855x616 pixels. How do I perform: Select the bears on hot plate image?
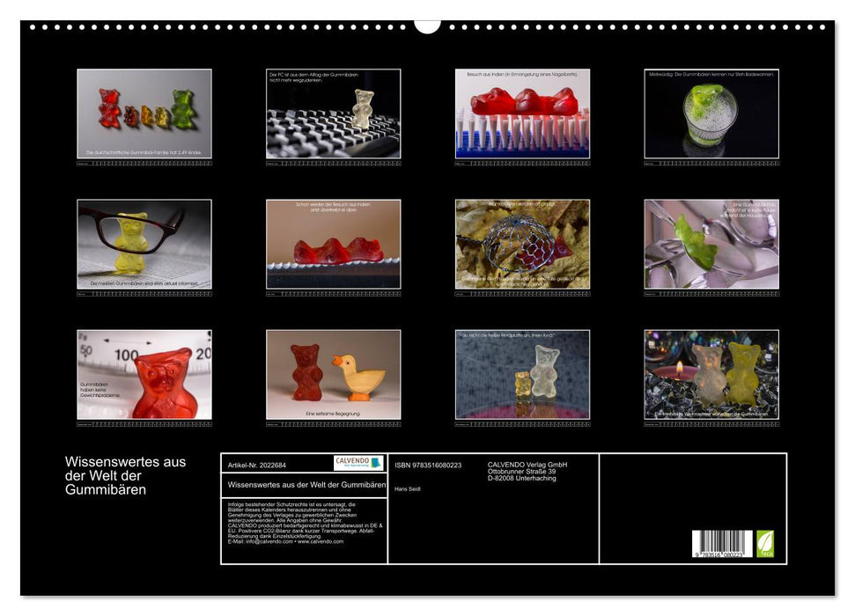pos(522,374)
